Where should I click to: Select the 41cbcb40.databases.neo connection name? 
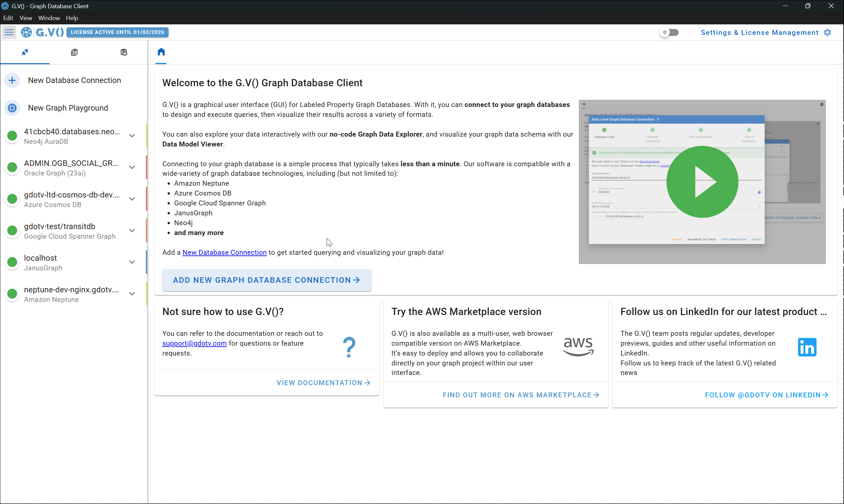(x=72, y=131)
